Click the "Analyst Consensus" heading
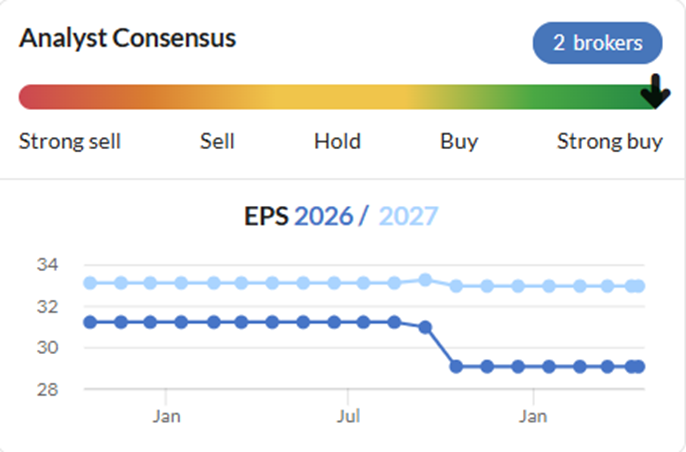 pyautogui.click(x=128, y=39)
